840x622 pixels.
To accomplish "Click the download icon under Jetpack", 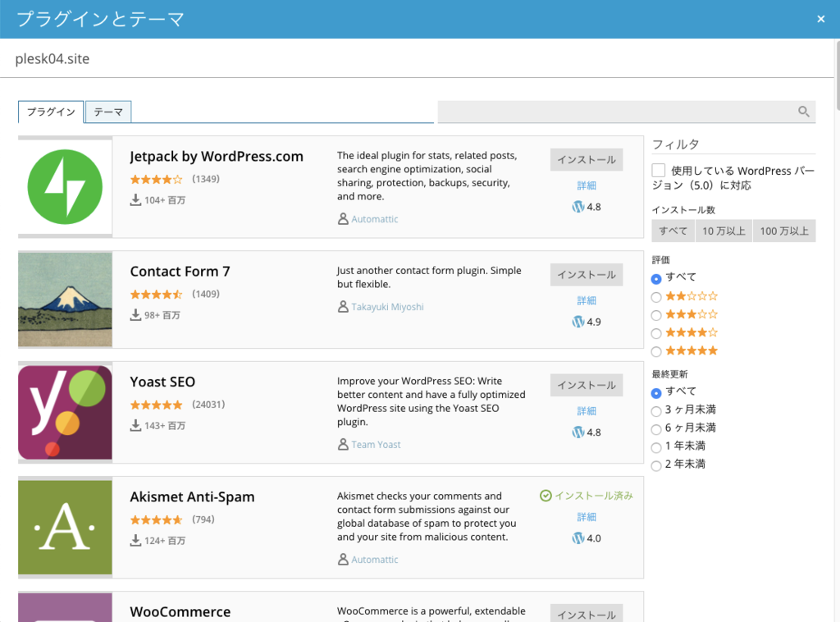I will [x=135, y=200].
